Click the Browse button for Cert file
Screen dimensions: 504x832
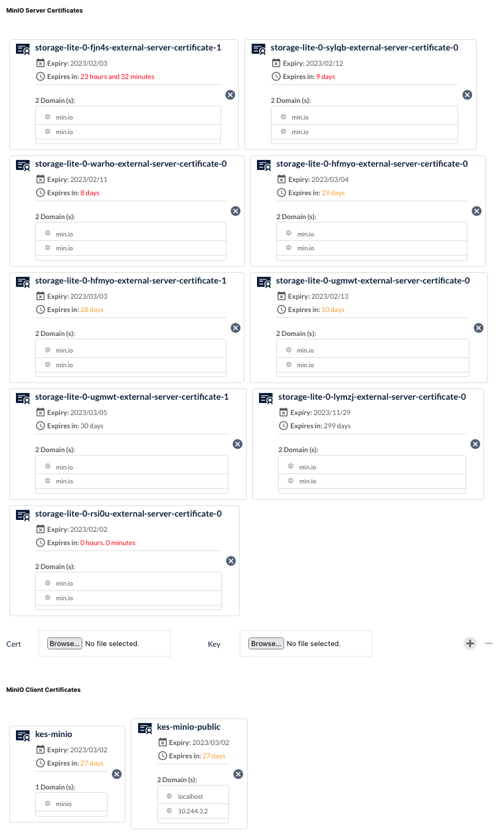[65, 643]
